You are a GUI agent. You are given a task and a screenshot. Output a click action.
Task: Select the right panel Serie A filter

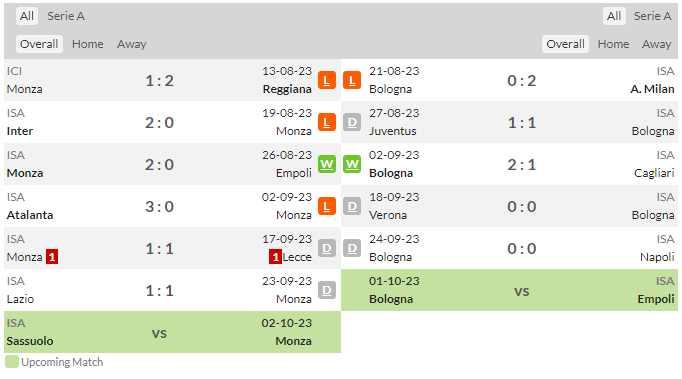point(652,16)
